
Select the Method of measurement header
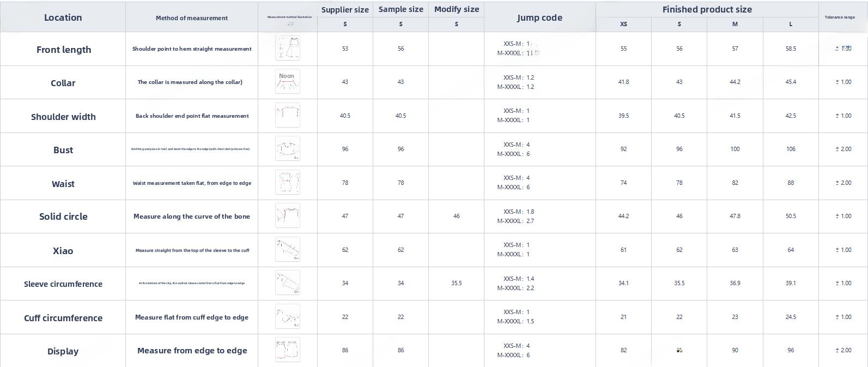tap(192, 18)
